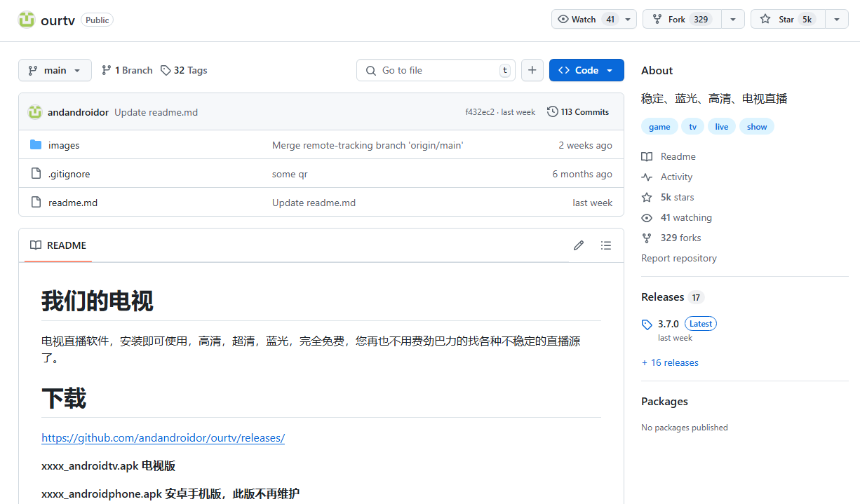View the 1 Branch link
This screenshot has height=504, width=860.
point(127,70)
